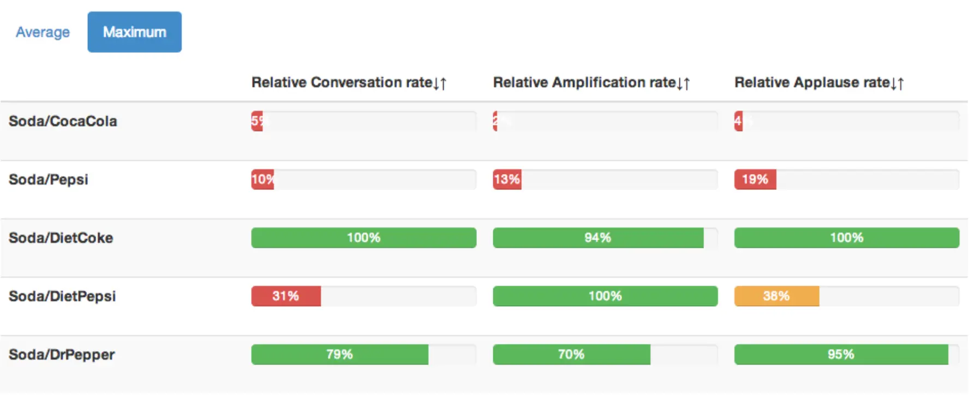The height and width of the screenshot is (405, 980).
Task: Select the Soda/DrPepper row label
Action: 62,355
